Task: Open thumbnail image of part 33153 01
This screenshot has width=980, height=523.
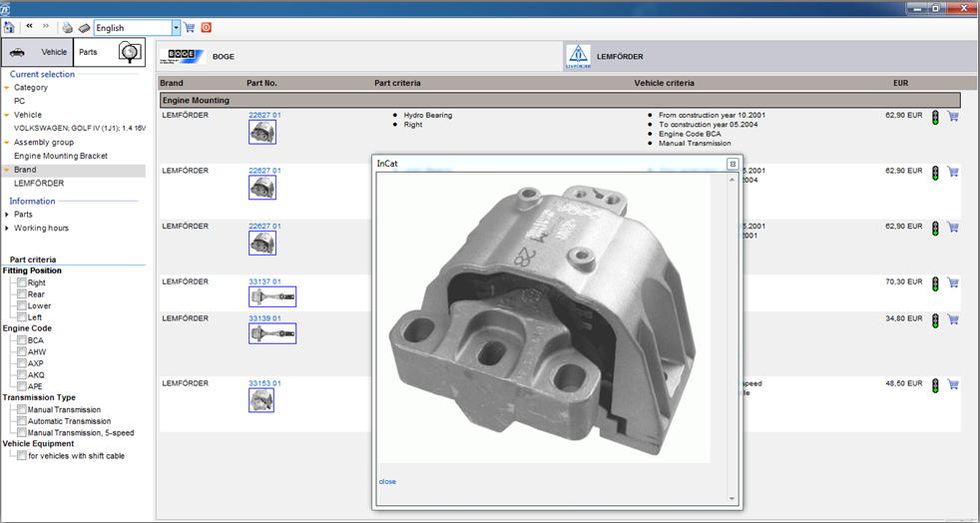Action: tap(261, 400)
